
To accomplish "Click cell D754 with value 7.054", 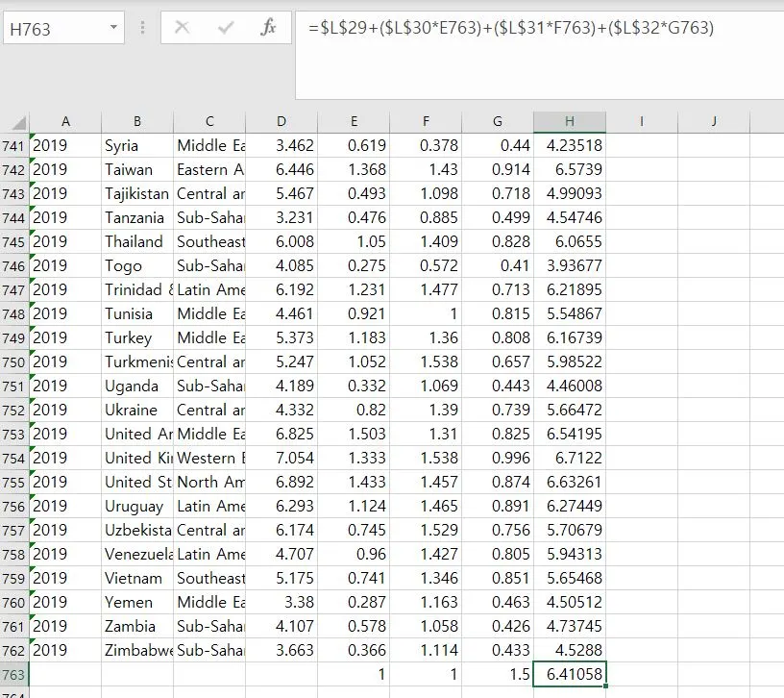I will click(x=282, y=458).
